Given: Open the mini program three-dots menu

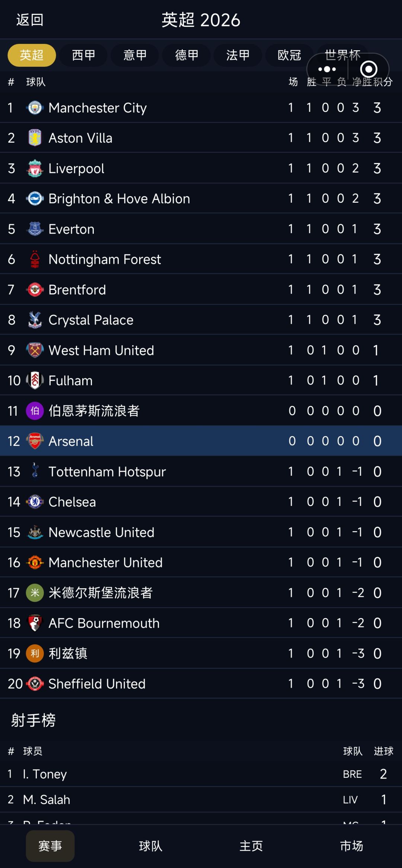Looking at the screenshot, I should tap(327, 69).
